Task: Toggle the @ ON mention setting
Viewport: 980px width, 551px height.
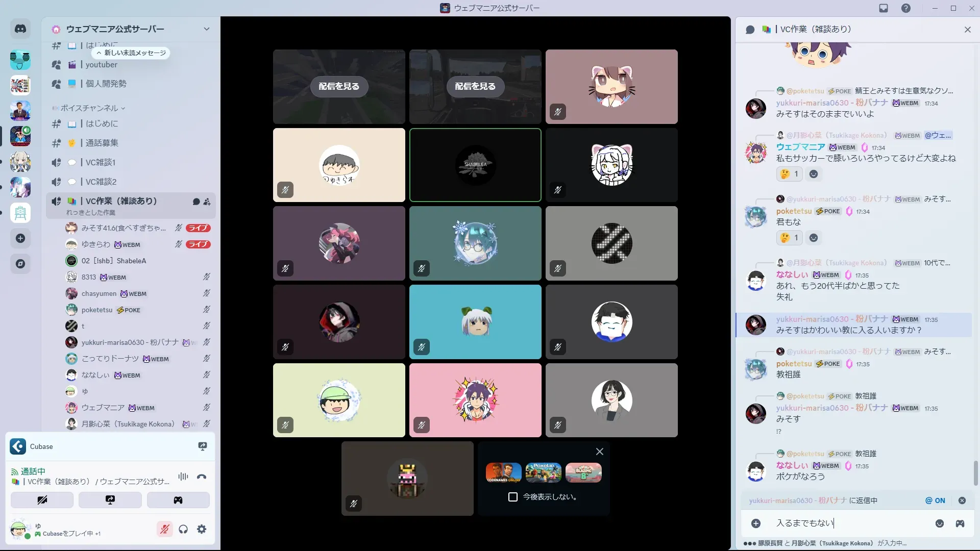Action: [x=935, y=500]
